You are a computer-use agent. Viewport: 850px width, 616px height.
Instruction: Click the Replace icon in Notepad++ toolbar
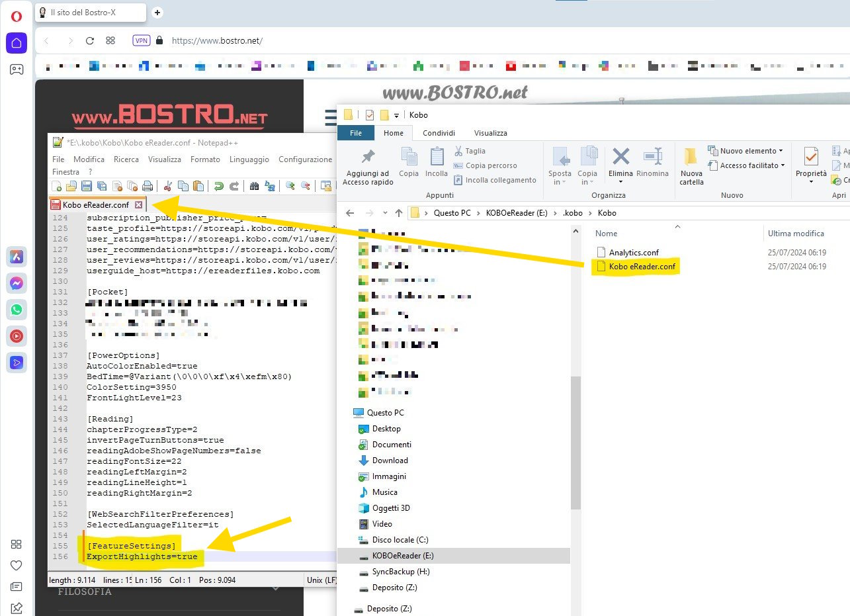tap(269, 186)
